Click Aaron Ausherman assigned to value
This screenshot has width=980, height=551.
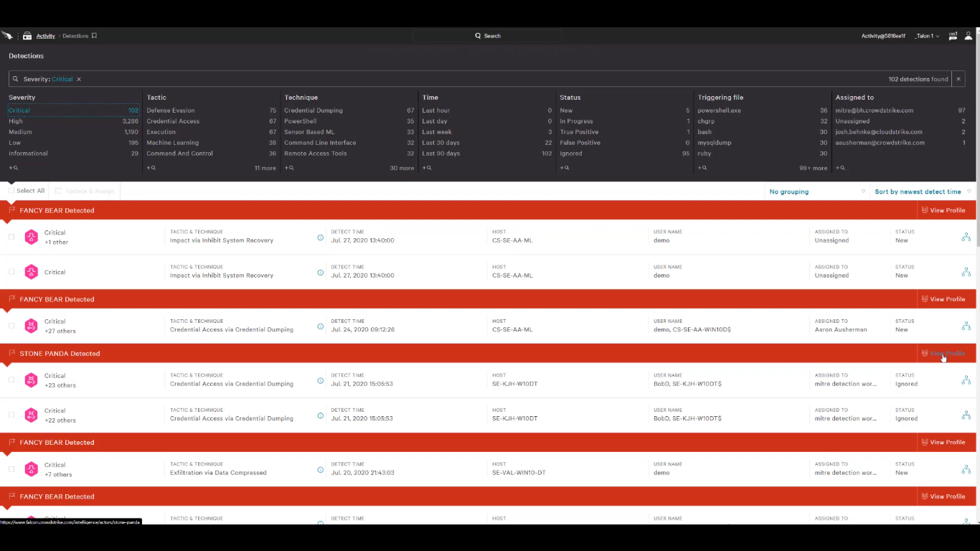[841, 330]
